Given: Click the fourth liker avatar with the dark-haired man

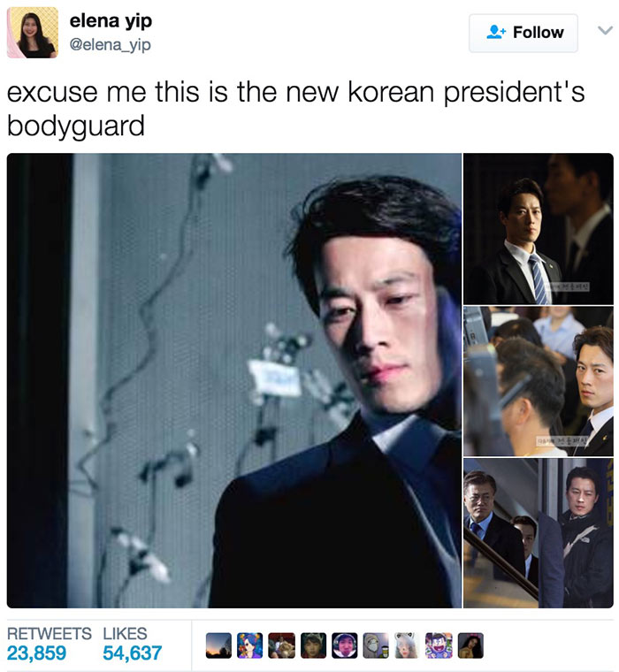Looking at the screenshot, I should pyautogui.click(x=313, y=645).
